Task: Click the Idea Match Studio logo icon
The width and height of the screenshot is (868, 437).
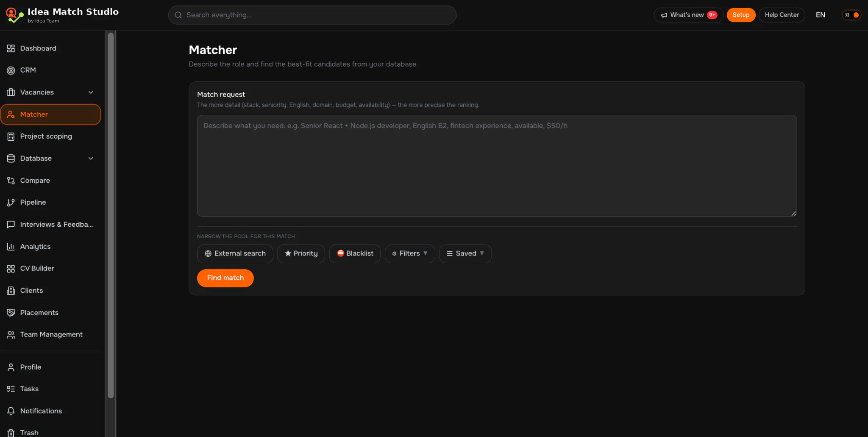Action: 14,15
